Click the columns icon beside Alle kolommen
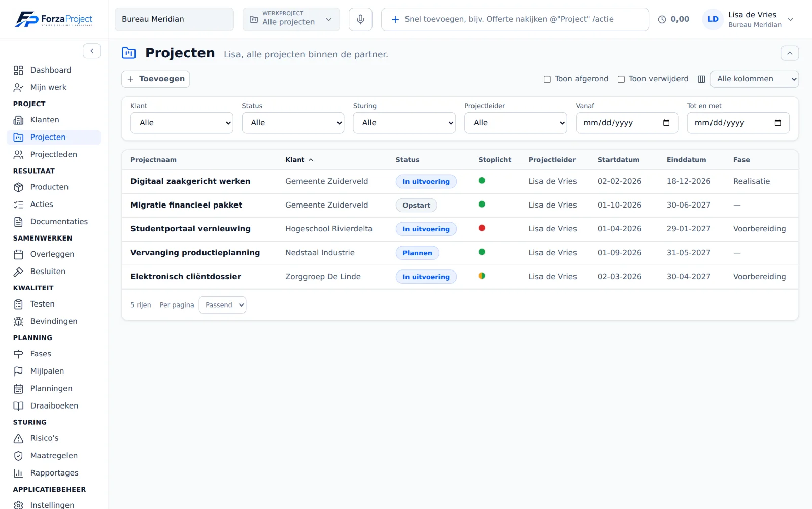Image resolution: width=812 pixels, height=509 pixels. (x=701, y=79)
